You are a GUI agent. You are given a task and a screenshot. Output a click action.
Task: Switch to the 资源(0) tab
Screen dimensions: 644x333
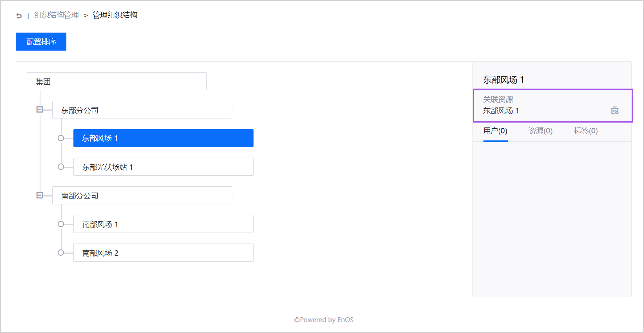pos(541,131)
